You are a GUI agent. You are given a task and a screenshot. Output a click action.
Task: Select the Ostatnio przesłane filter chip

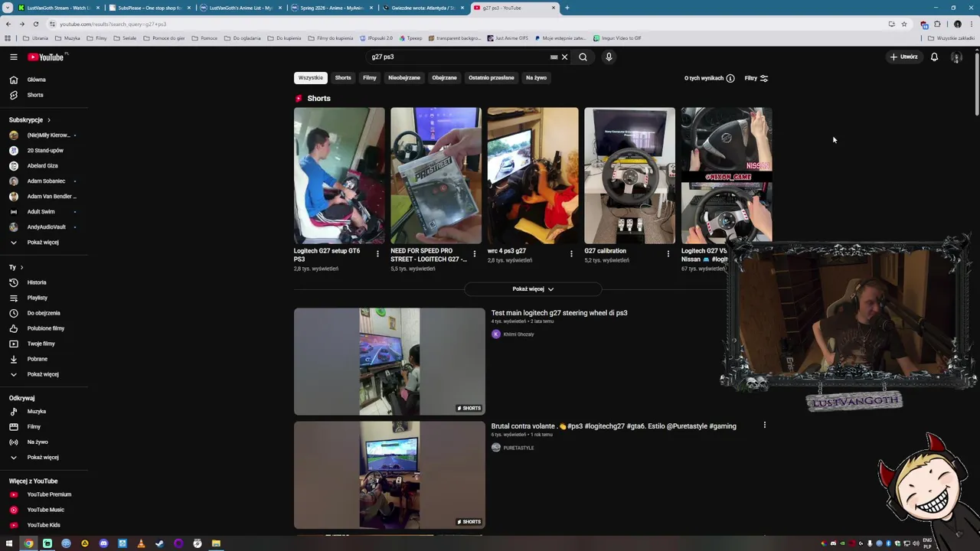point(492,77)
